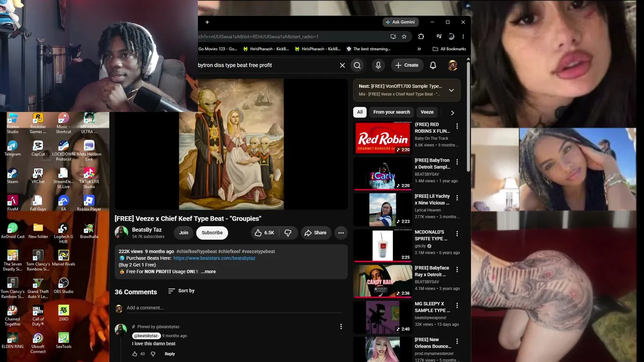This screenshot has width=644, height=362.
Task: Open the FiveM desktop shortcut
Action: point(13,204)
